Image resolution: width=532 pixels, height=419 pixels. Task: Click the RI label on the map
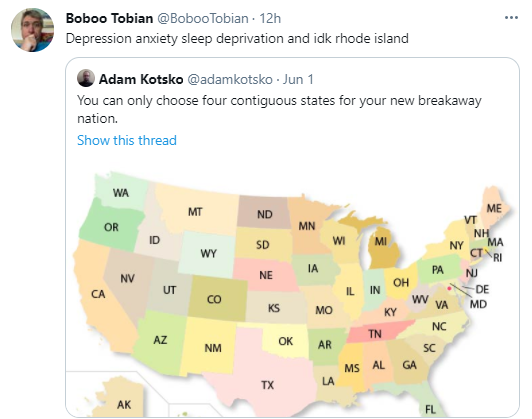[497, 258]
